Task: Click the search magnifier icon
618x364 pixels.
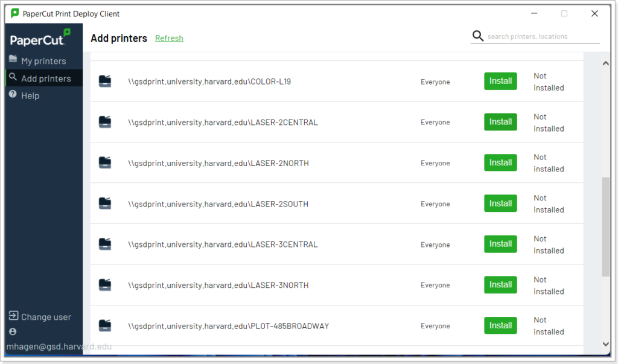Action: (478, 36)
